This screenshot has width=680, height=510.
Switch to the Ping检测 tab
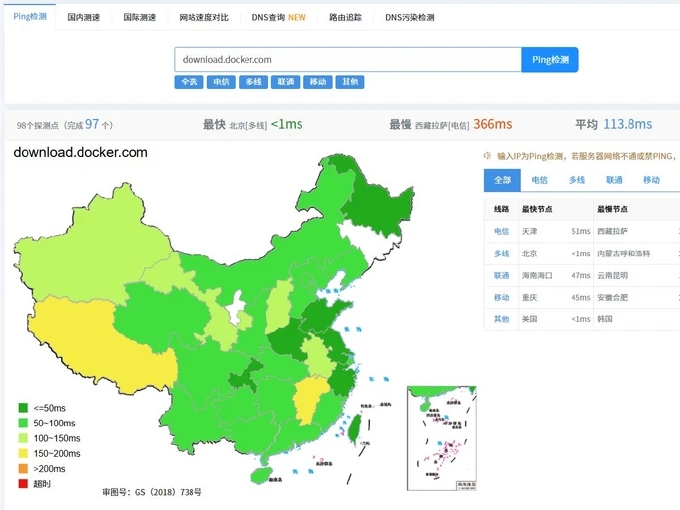pos(29,17)
